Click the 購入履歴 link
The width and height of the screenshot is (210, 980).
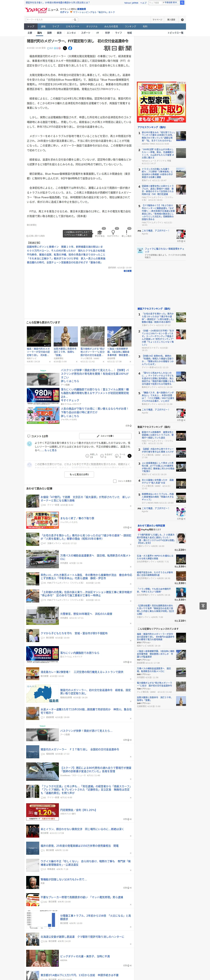click(x=171, y=20)
